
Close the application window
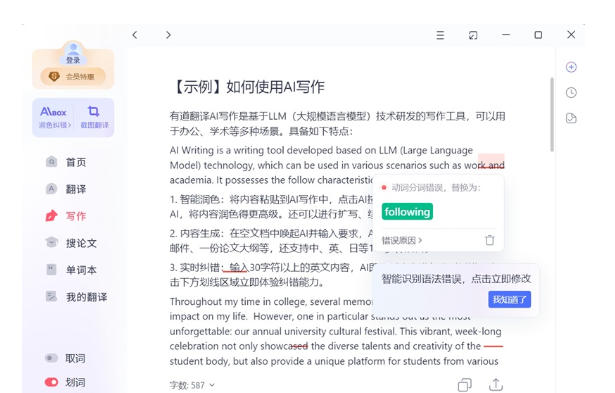pyautogui.click(x=571, y=35)
